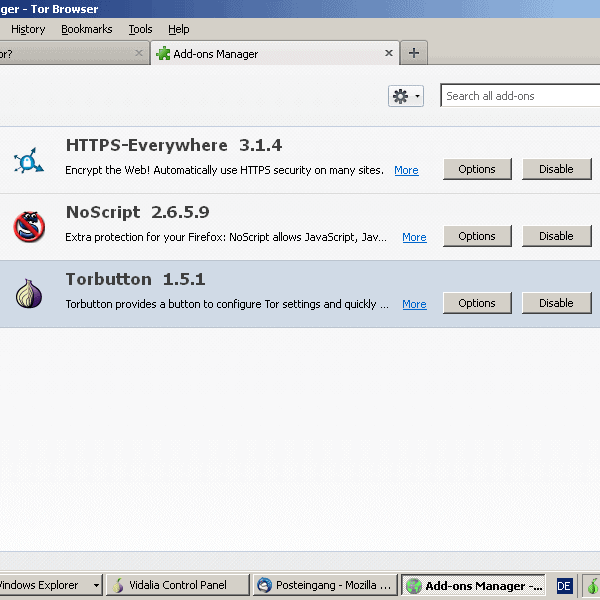Click the Torbutton onion icon
The image size is (600, 600).
click(x=29, y=293)
